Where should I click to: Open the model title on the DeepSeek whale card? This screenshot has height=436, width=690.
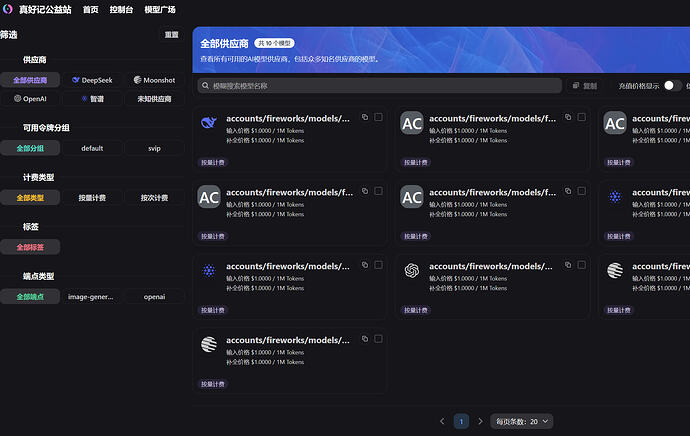[288, 118]
